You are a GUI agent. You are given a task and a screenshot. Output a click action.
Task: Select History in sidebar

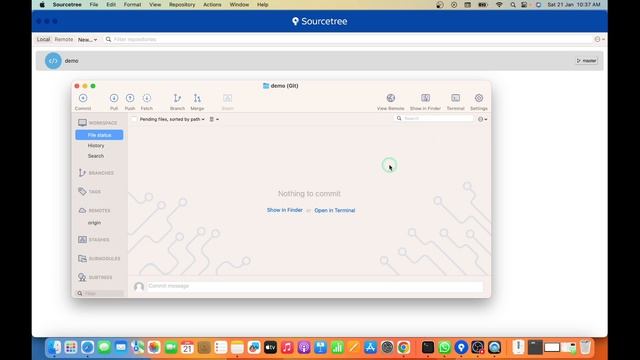(96, 146)
